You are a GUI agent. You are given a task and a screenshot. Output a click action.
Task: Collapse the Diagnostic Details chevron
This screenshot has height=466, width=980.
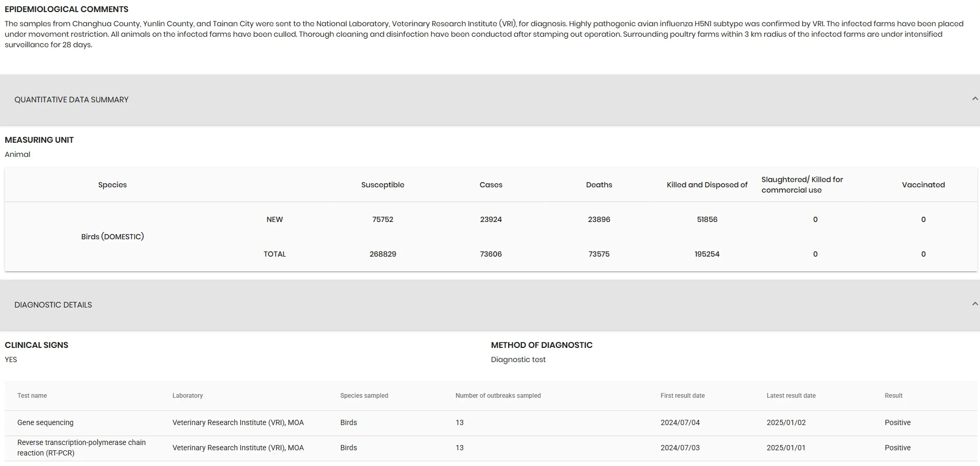pyautogui.click(x=975, y=304)
